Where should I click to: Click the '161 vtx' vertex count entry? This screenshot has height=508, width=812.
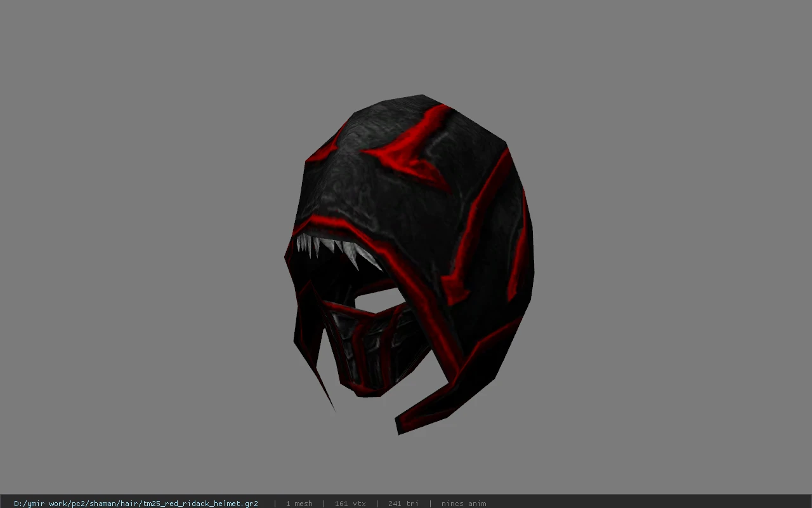(350, 504)
